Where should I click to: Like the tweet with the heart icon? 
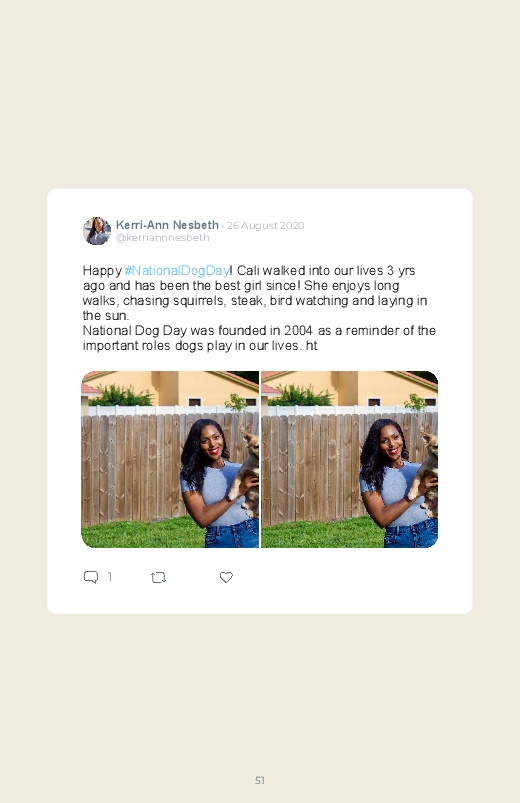(226, 577)
